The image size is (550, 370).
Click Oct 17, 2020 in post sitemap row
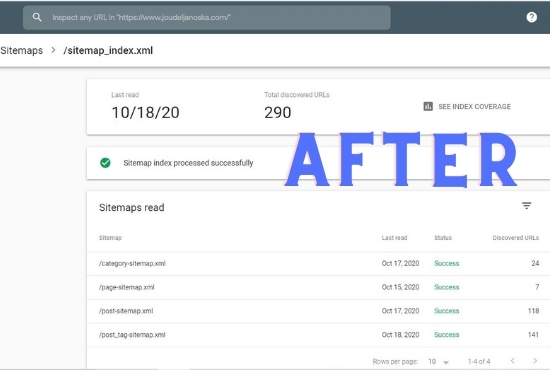[400, 311]
